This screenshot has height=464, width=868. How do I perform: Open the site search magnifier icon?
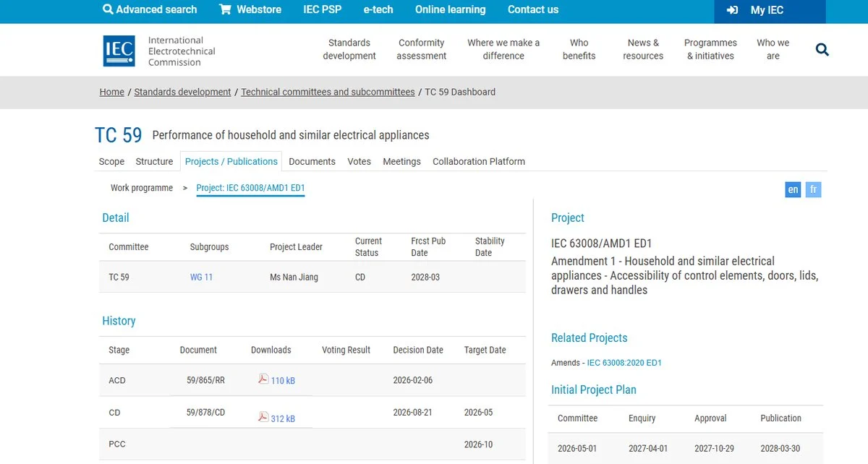click(822, 49)
